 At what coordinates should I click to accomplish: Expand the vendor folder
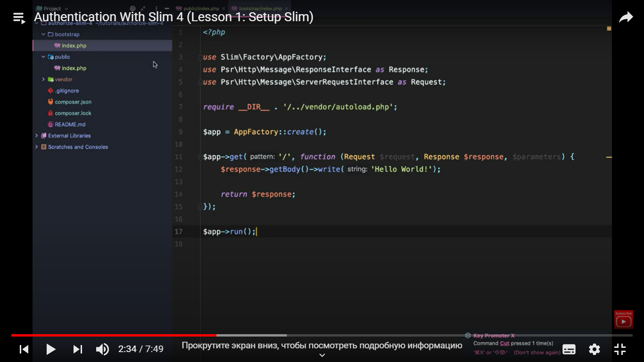tap(44, 80)
